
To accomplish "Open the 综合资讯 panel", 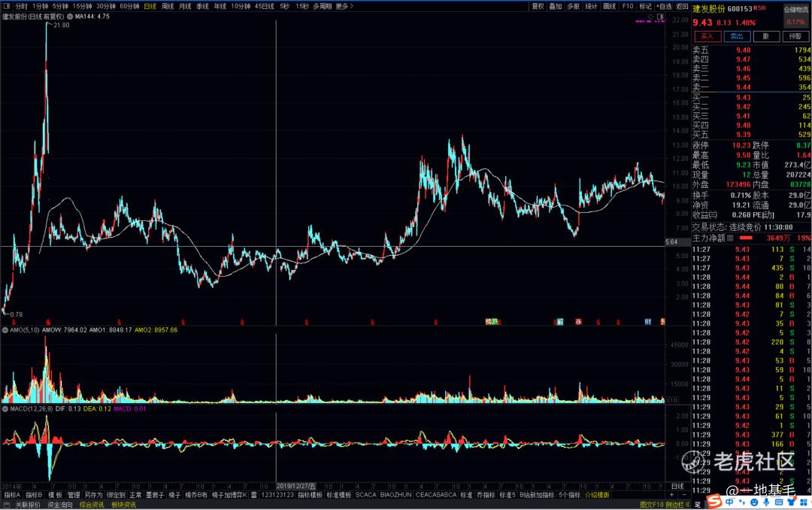I will tap(92, 505).
